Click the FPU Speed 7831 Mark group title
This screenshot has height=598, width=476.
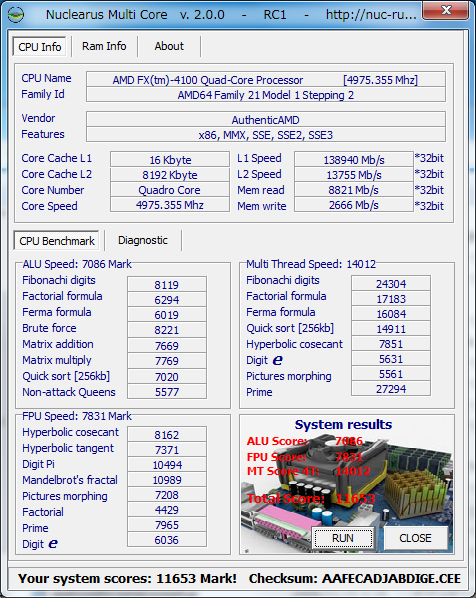pyautogui.click(x=77, y=416)
